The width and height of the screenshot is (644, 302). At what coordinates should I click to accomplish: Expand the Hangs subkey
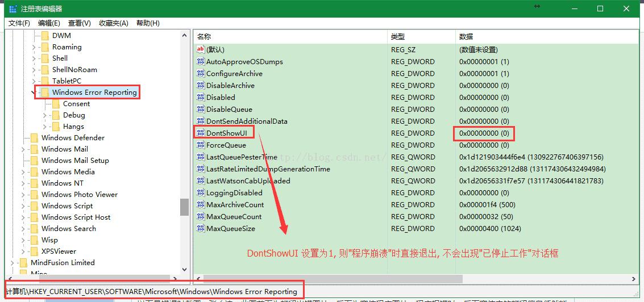tap(45, 127)
